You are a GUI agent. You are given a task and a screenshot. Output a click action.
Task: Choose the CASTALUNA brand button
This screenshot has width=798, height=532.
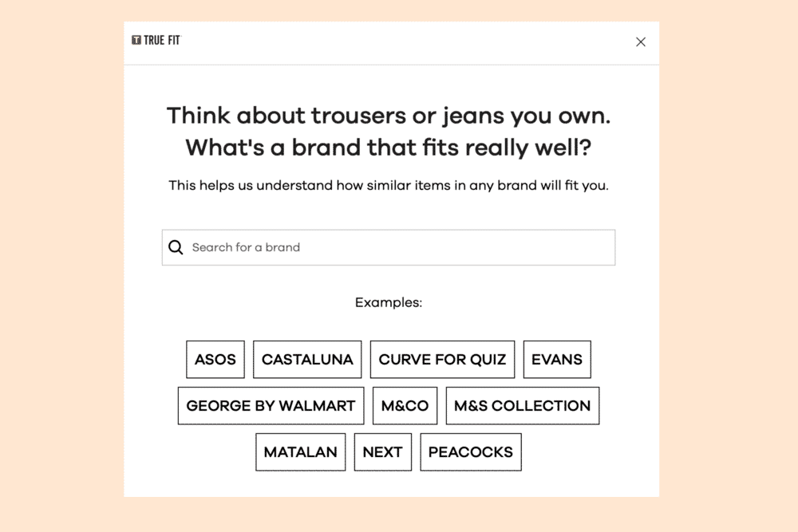pyautogui.click(x=307, y=359)
